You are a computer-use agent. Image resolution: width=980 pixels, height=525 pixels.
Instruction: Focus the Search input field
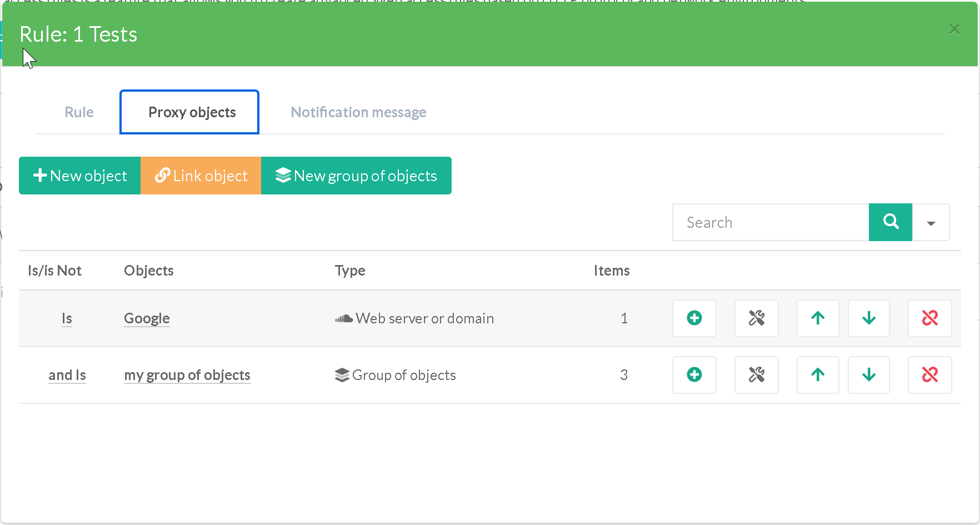pos(771,222)
